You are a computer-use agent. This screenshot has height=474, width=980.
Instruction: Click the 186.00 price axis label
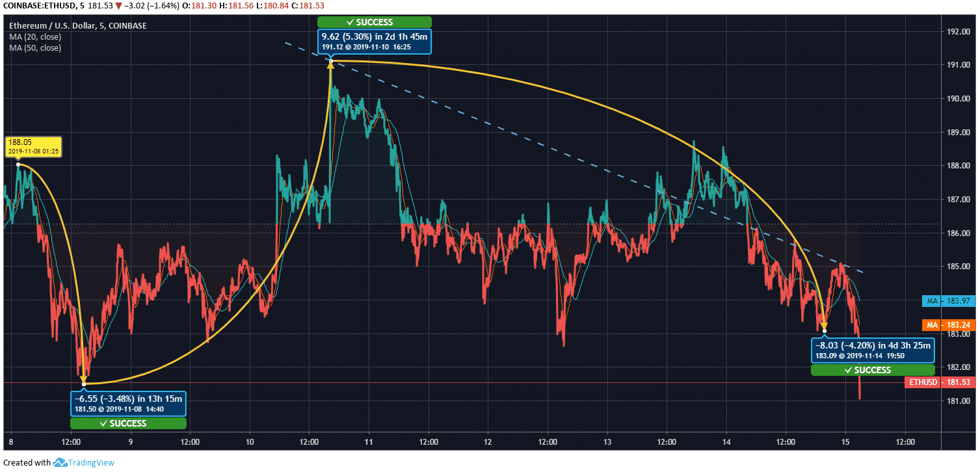point(958,233)
